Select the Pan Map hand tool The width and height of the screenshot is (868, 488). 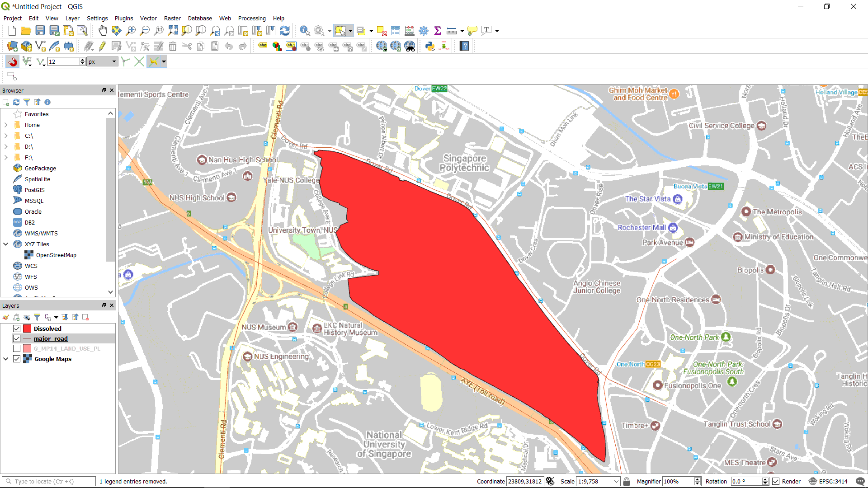(x=103, y=31)
